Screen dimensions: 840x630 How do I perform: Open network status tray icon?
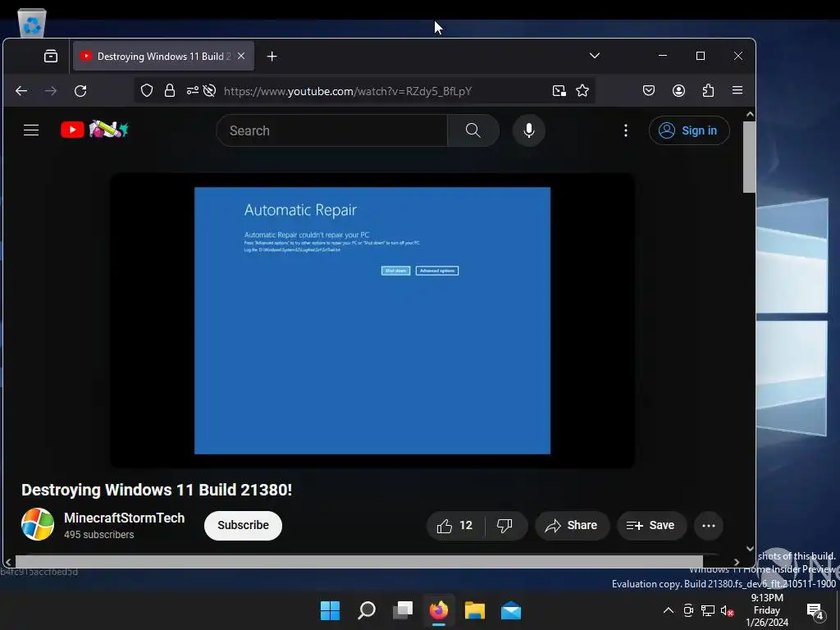(708, 610)
